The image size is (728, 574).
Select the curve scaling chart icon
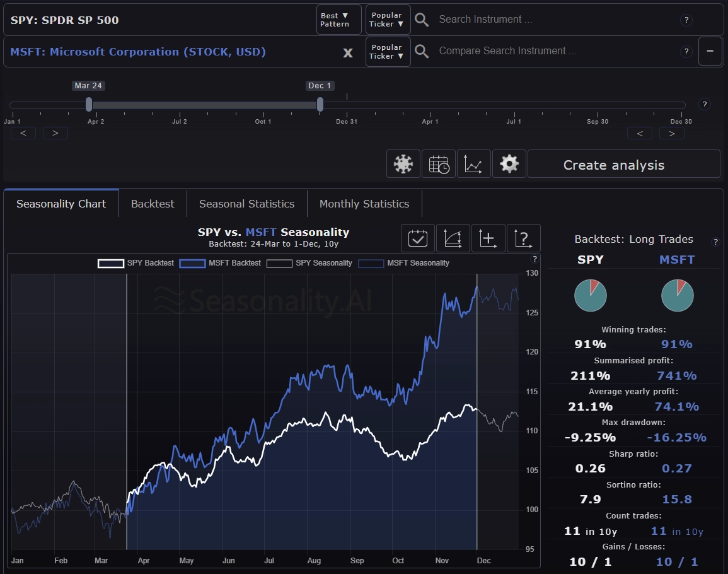click(453, 238)
